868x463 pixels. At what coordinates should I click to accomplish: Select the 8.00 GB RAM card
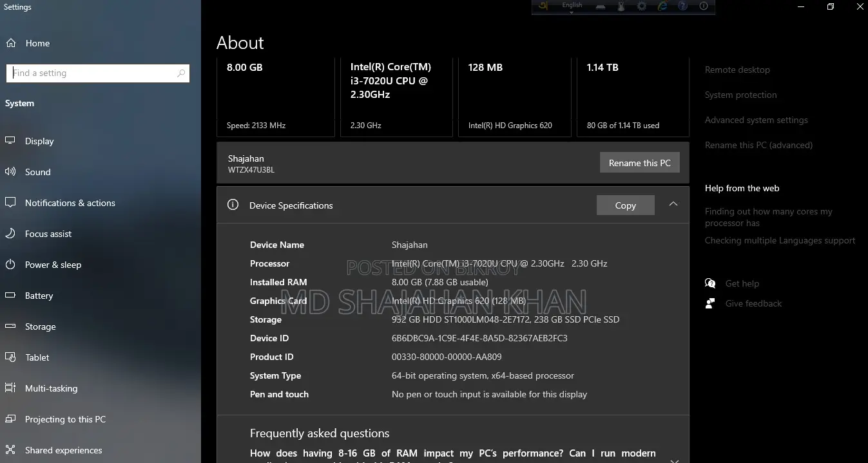(x=276, y=97)
